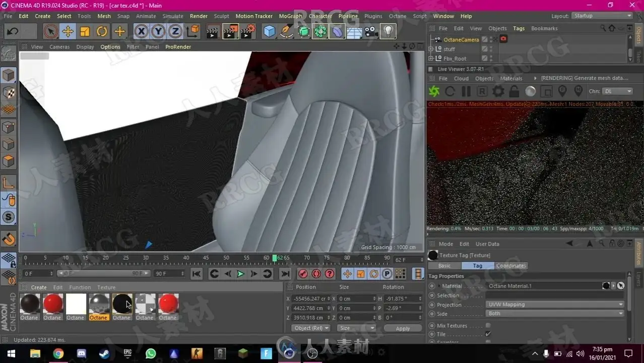Go to start of animation
Screen dimensions: 644x363
[x=197, y=274]
